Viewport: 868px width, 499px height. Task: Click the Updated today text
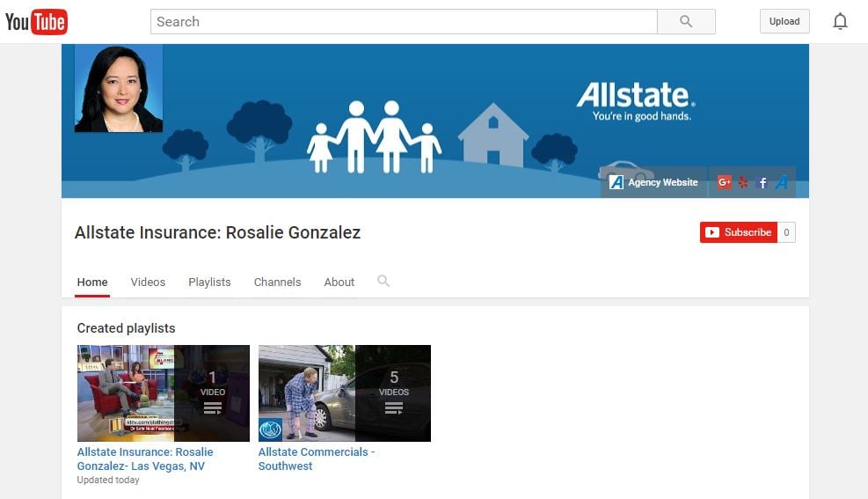click(x=108, y=481)
